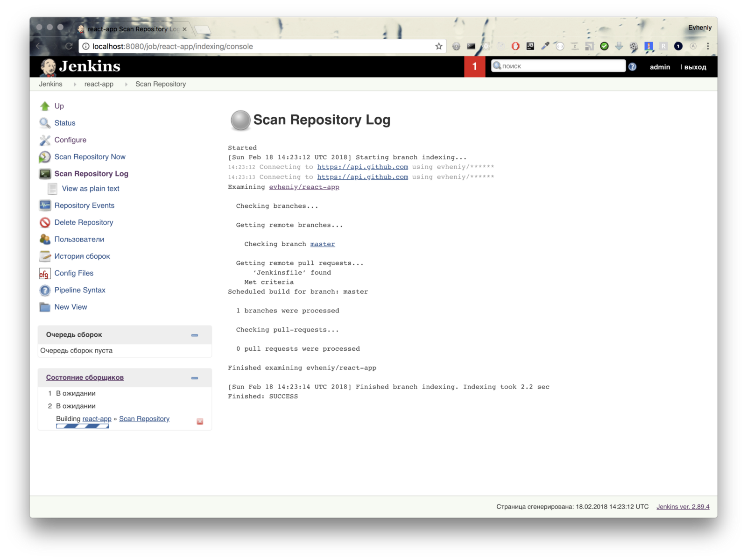Open the Пользователи link
The image size is (747, 560).
(79, 239)
